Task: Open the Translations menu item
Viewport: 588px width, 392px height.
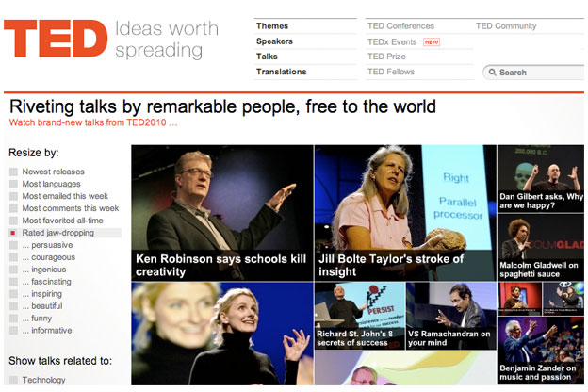Action: coord(281,72)
